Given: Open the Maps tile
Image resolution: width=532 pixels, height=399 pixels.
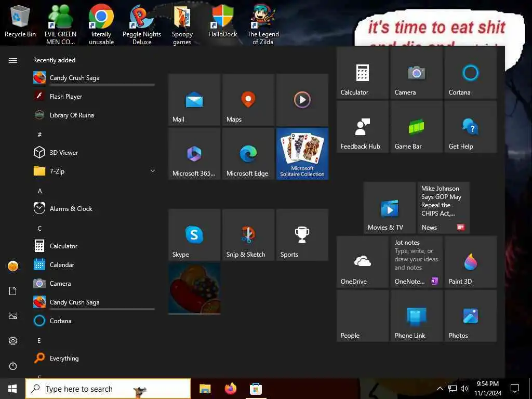Looking at the screenshot, I should tap(248, 100).
